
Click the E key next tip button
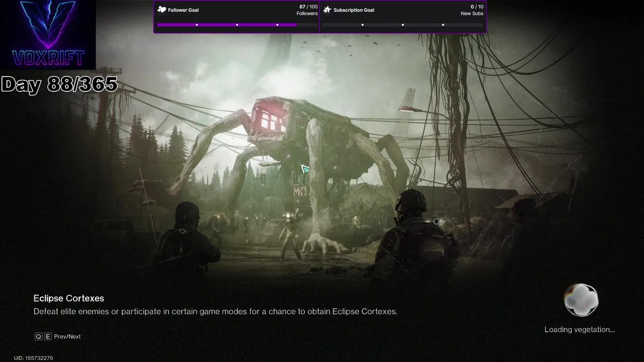coord(48,336)
